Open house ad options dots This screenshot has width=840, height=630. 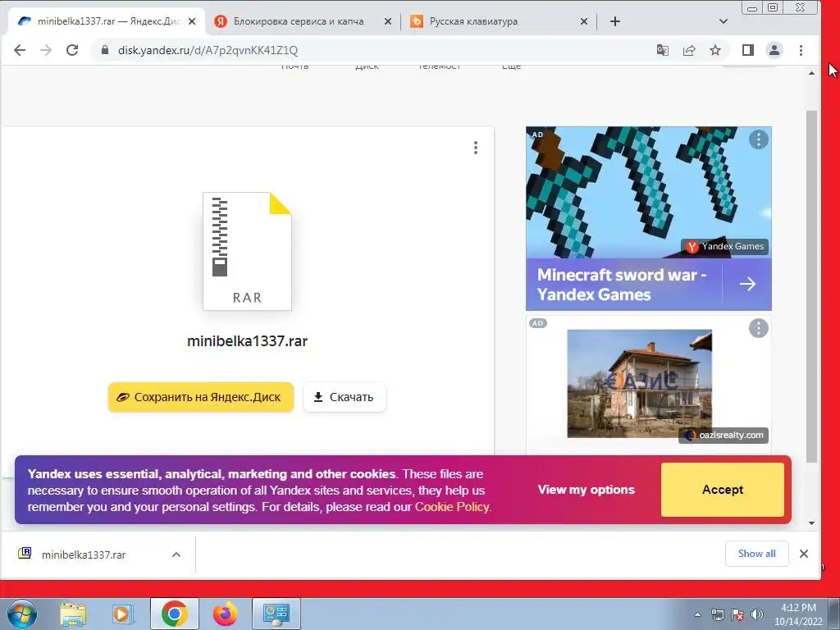coord(758,328)
